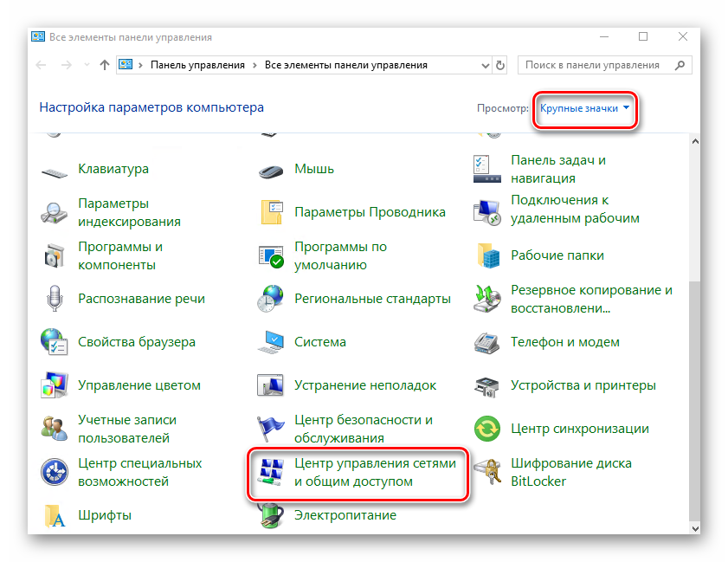Open the Remote desktop connections icon
Screen dimensions: 728x562
[x=487, y=212]
